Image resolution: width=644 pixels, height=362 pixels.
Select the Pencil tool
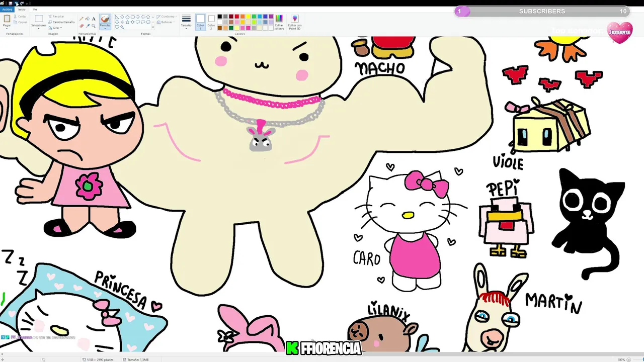(x=82, y=19)
